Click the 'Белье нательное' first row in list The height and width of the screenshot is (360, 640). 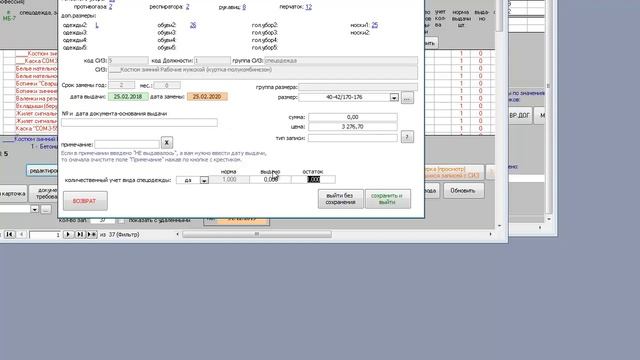pyautogui.click(x=37, y=69)
